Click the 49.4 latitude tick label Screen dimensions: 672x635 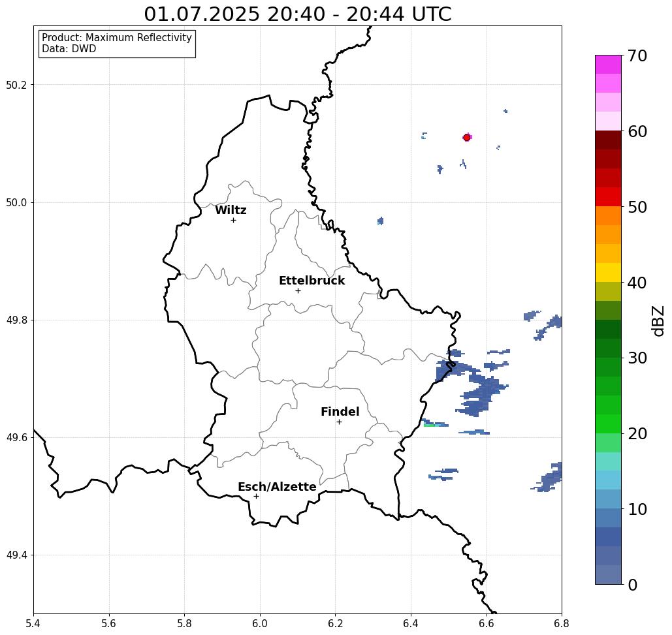16,555
